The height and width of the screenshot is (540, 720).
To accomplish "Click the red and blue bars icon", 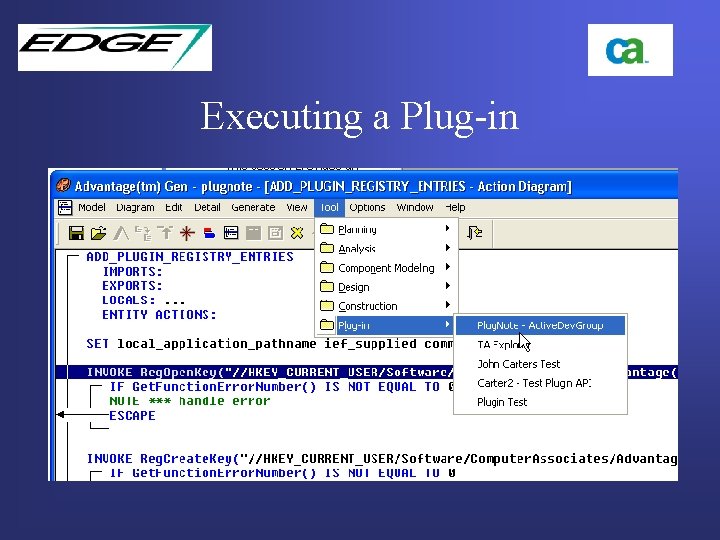I will point(209,233).
